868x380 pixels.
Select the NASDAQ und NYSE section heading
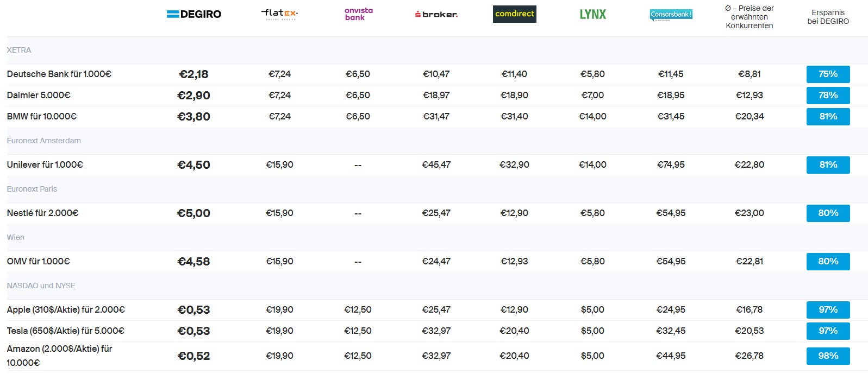(41, 286)
